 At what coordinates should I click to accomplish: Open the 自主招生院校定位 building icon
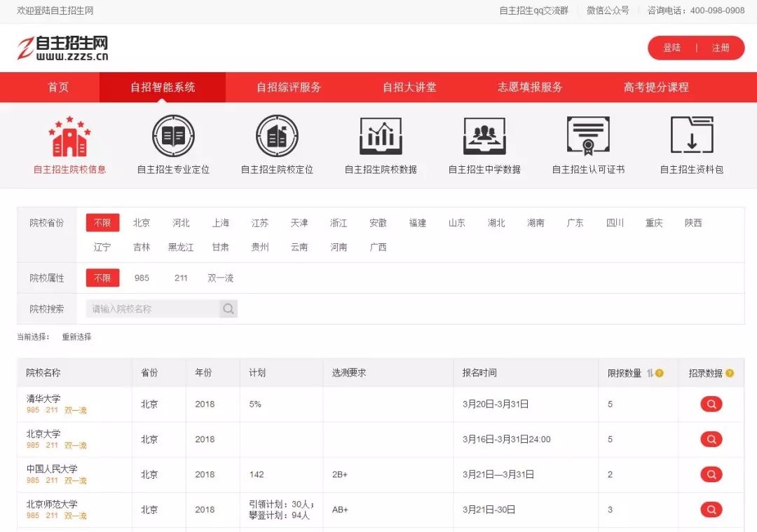click(x=277, y=137)
